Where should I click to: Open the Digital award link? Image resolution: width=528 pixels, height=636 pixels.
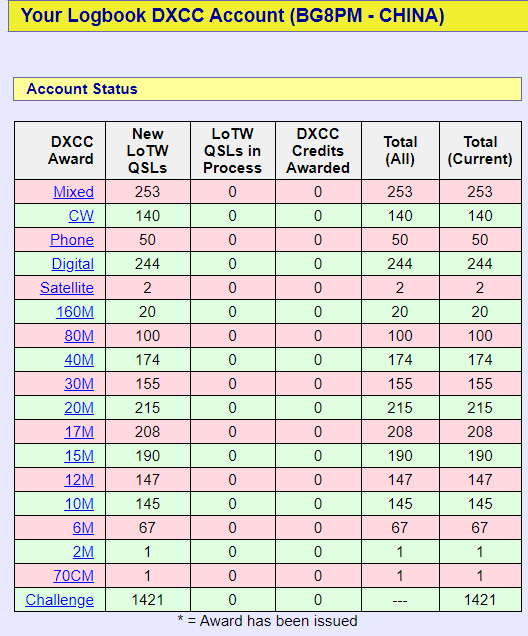coord(73,264)
